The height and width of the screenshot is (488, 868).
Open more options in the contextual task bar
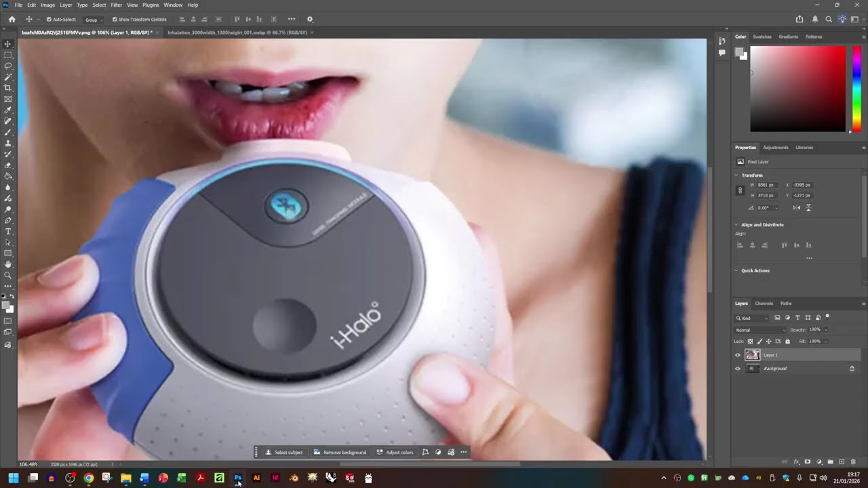click(464, 452)
